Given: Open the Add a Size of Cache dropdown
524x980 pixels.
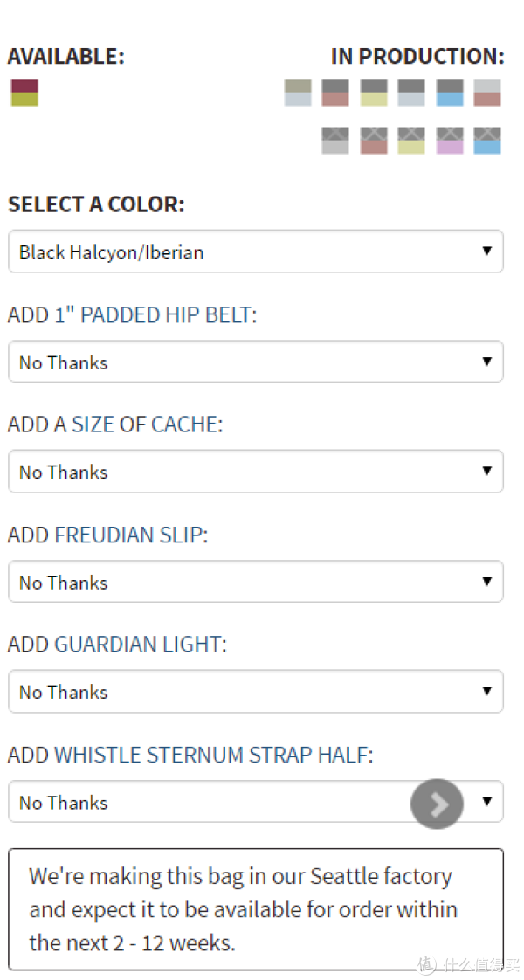Looking at the screenshot, I should (255, 472).
